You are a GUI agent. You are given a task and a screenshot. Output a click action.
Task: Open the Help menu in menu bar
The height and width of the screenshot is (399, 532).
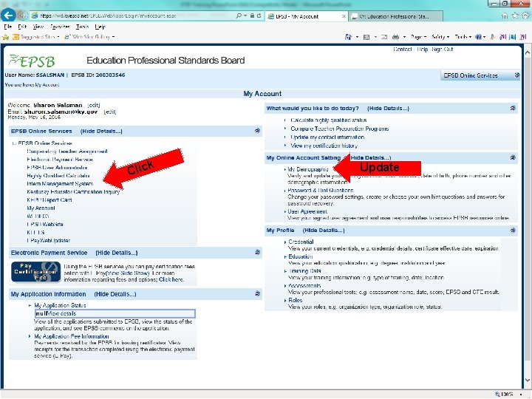point(100,27)
